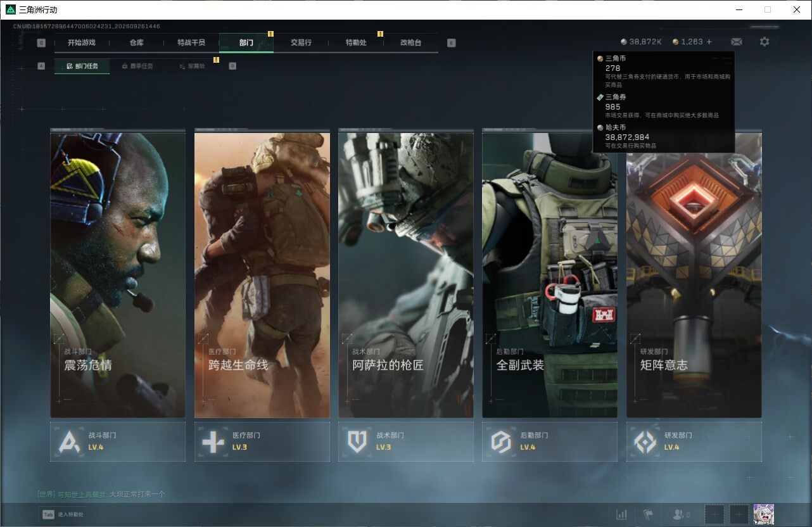The image size is (812, 527).
Task: Click the Tab 进入特勤处 button
Action: [x=63, y=515]
